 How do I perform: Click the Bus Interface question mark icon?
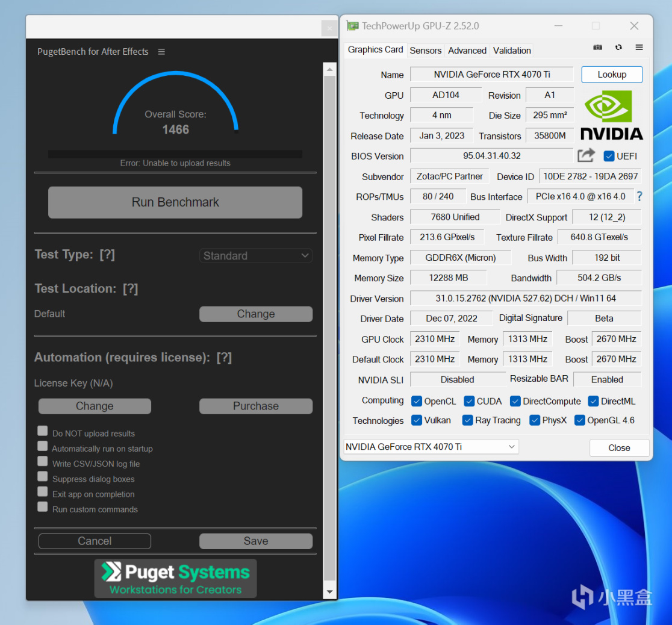[x=639, y=196]
